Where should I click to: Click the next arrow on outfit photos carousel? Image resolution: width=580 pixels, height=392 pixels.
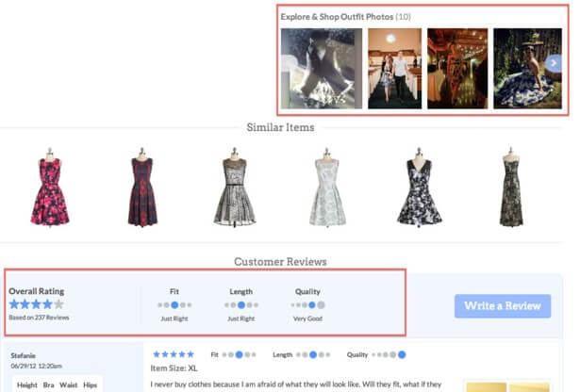554,63
